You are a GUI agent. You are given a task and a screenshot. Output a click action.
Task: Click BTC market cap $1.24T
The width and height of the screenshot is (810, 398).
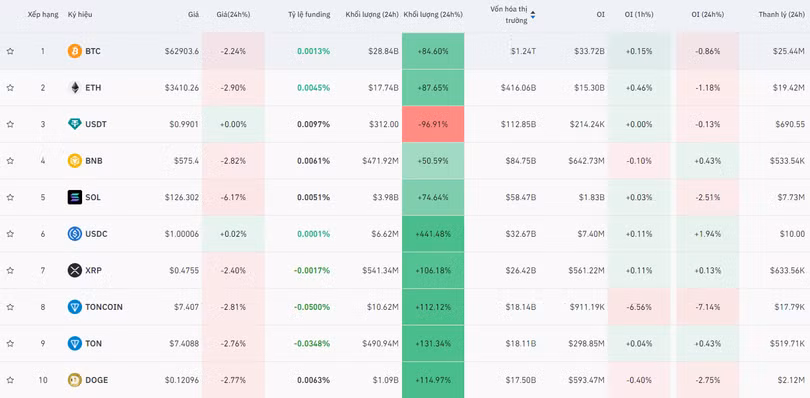coord(523,51)
